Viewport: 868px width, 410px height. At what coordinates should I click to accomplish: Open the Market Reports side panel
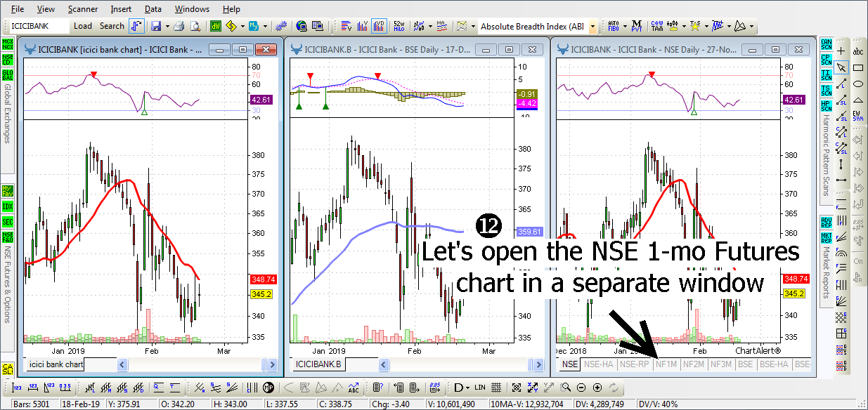click(826, 274)
